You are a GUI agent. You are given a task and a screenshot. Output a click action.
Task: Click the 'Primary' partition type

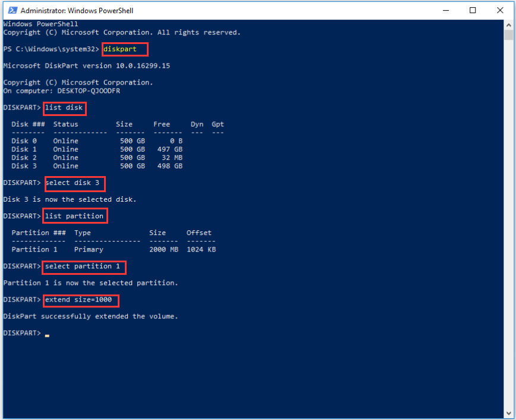point(89,249)
